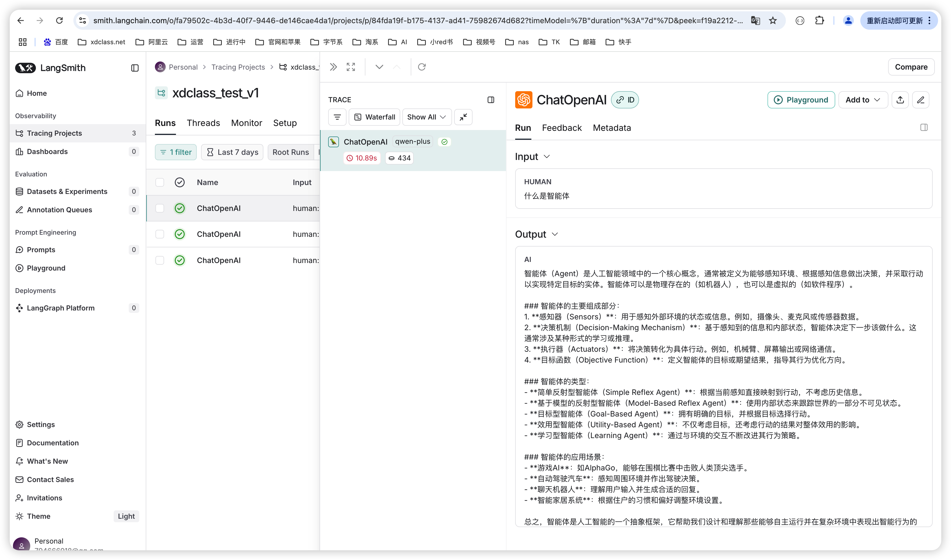This screenshot has height=560, width=951.
Task: Open the Add to dropdown
Action: click(x=863, y=100)
